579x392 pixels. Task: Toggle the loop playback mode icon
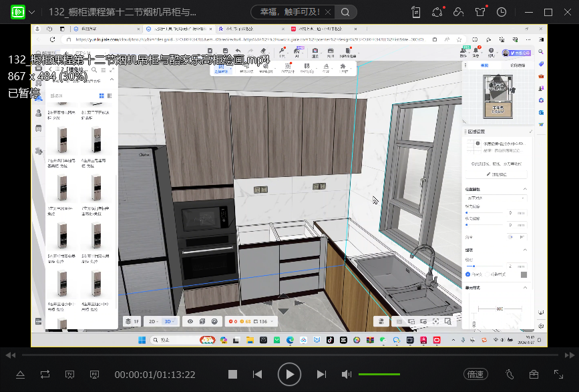coord(45,375)
